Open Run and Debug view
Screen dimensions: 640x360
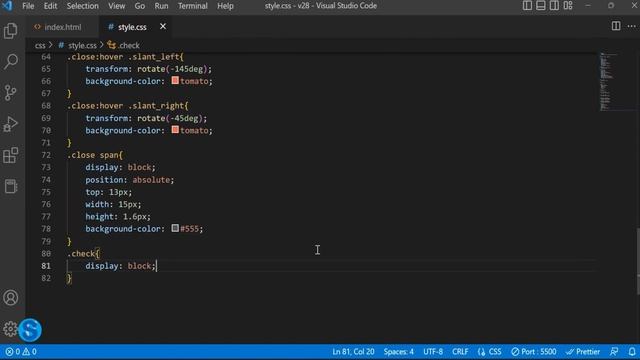tap(11, 124)
